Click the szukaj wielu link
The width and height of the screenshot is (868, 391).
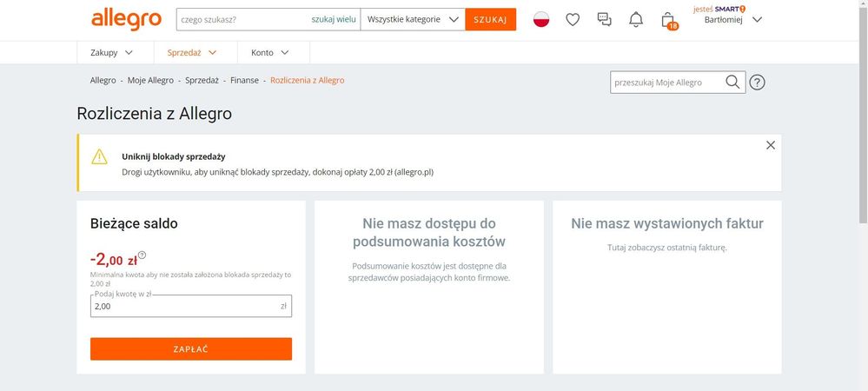pos(334,19)
